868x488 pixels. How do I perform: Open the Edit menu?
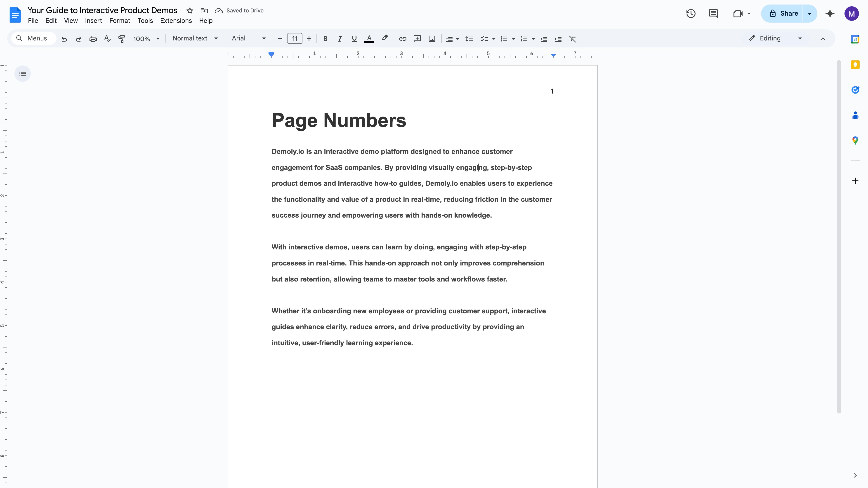pos(51,21)
